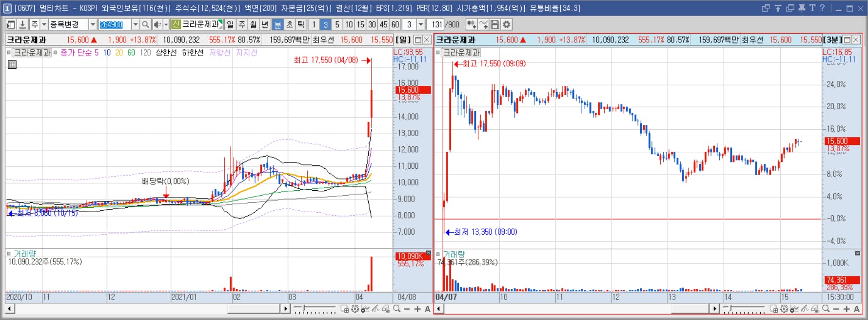868x320 pixels.
Task: Click the left chart zoom slider
Action: coord(315,309)
